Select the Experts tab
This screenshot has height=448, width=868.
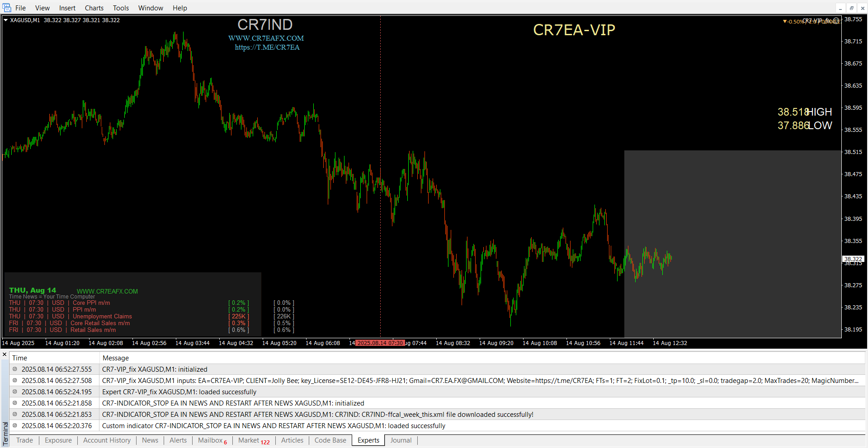368,440
